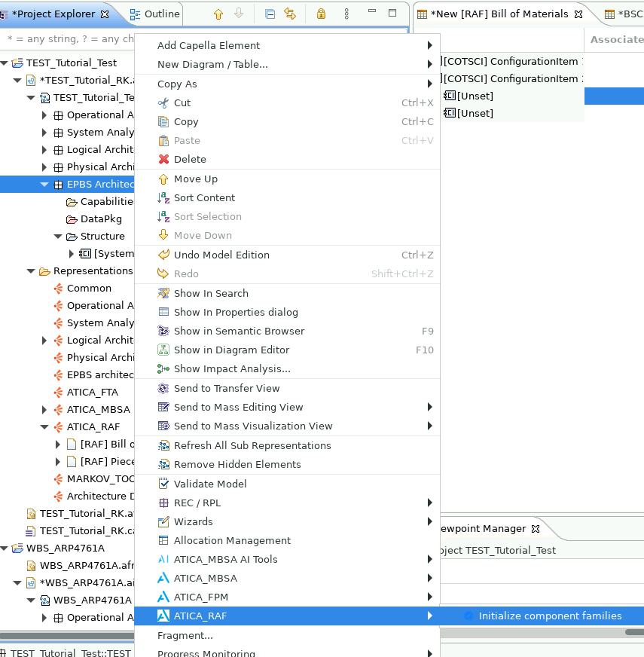Image resolution: width=644 pixels, height=657 pixels.
Task: Click the red Delete cross icon
Action: coord(163,160)
